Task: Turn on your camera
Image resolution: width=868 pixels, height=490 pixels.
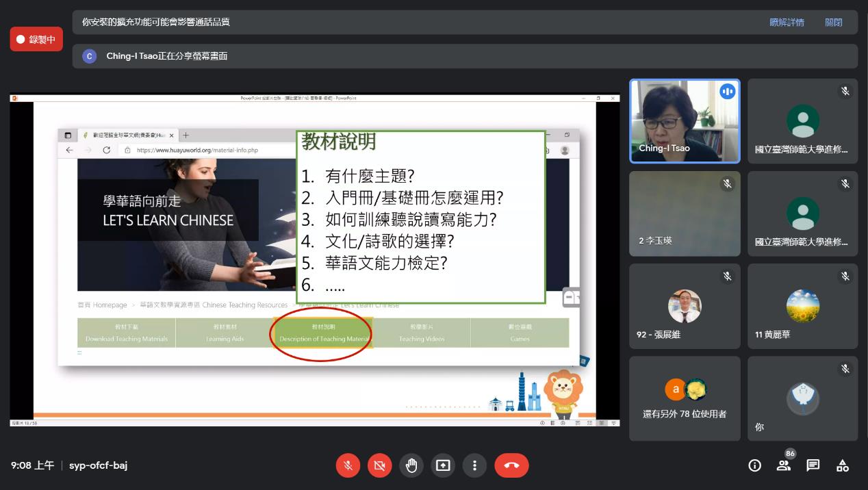Action: click(x=379, y=465)
